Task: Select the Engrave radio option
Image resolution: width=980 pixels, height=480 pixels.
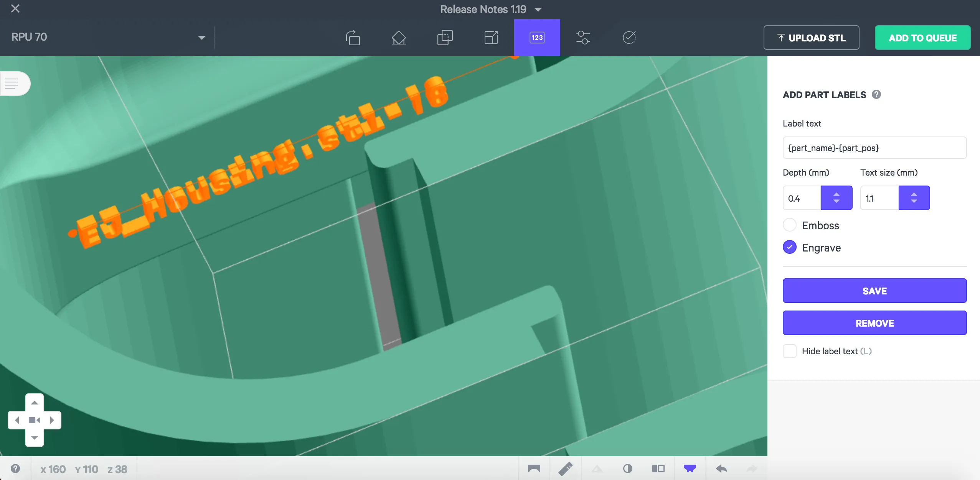Action: pyautogui.click(x=790, y=247)
